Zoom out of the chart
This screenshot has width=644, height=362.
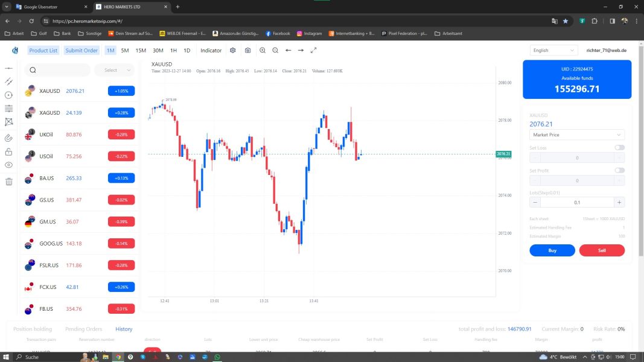coord(275,51)
